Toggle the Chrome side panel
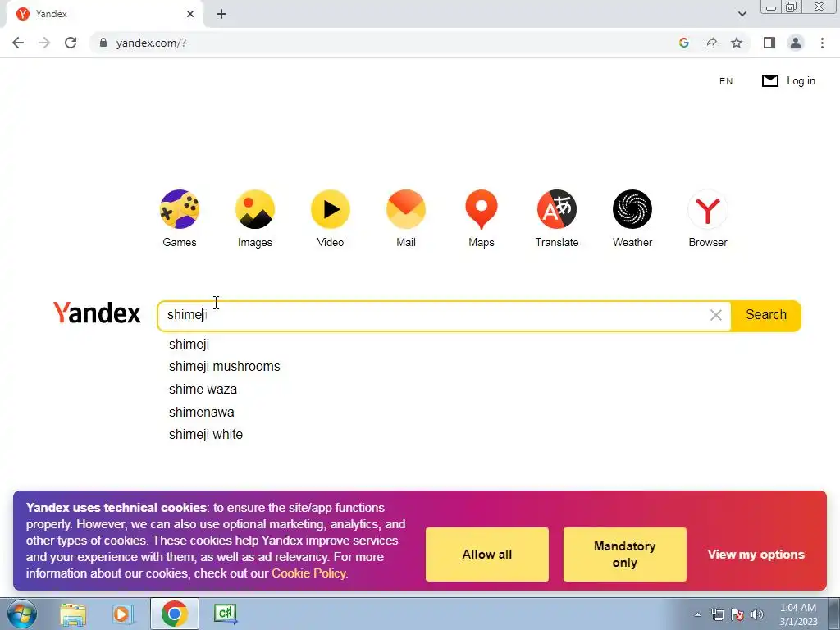840x630 pixels. (769, 43)
